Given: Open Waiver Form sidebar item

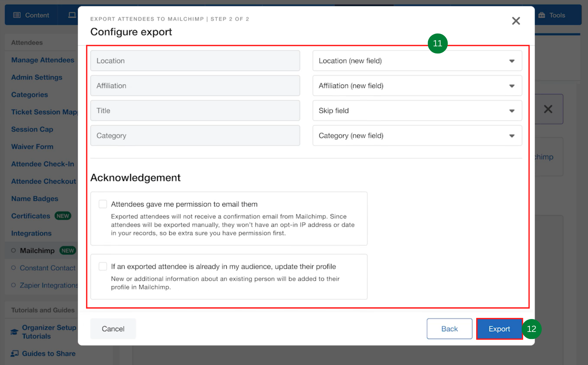Looking at the screenshot, I should [32, 147].
